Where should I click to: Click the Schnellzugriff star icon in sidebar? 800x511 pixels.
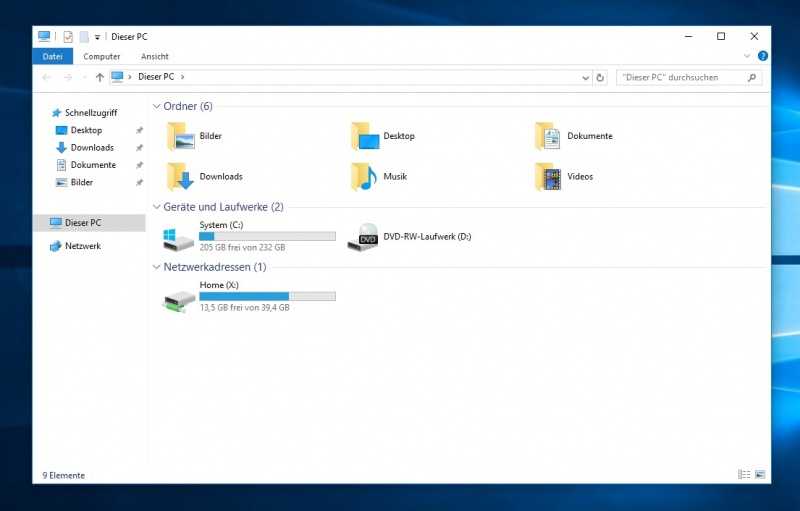click(x=56, y=113)
